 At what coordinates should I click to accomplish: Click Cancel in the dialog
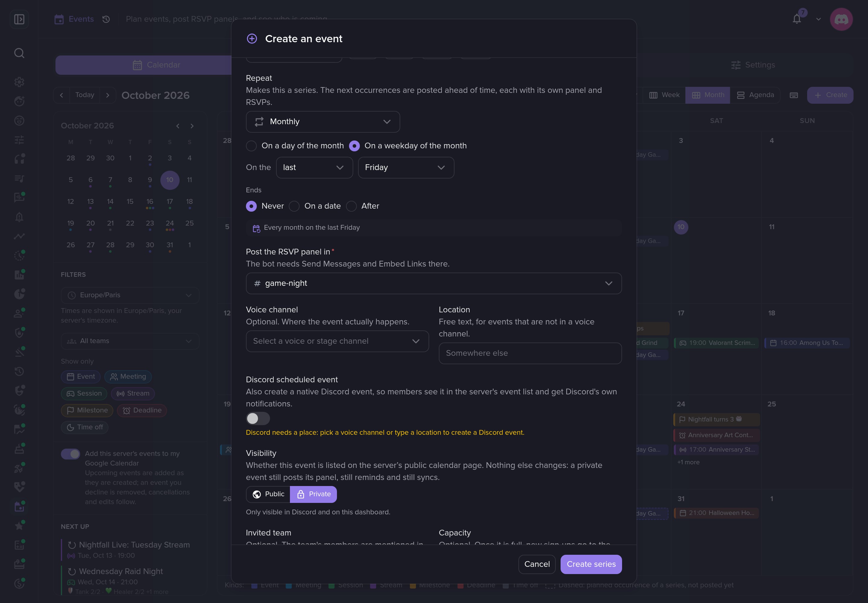point(537,564)
